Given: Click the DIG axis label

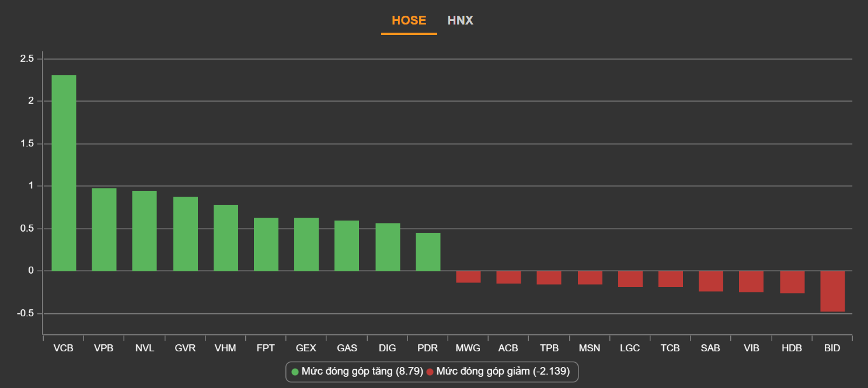Looking at the screenshot, I should coord(387,348).
